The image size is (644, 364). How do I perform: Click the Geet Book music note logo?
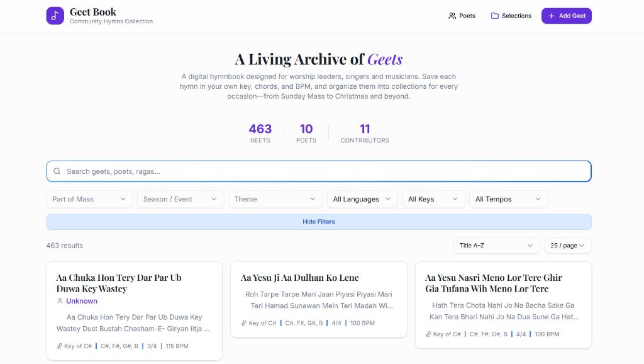pos(55,16)
